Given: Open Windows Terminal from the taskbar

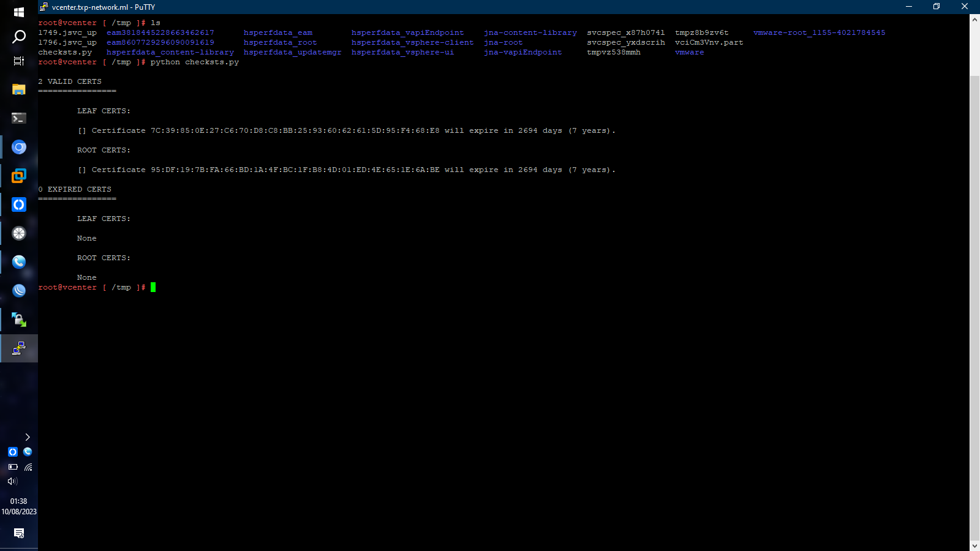Looking at the screenshot, I should [19, 118].
